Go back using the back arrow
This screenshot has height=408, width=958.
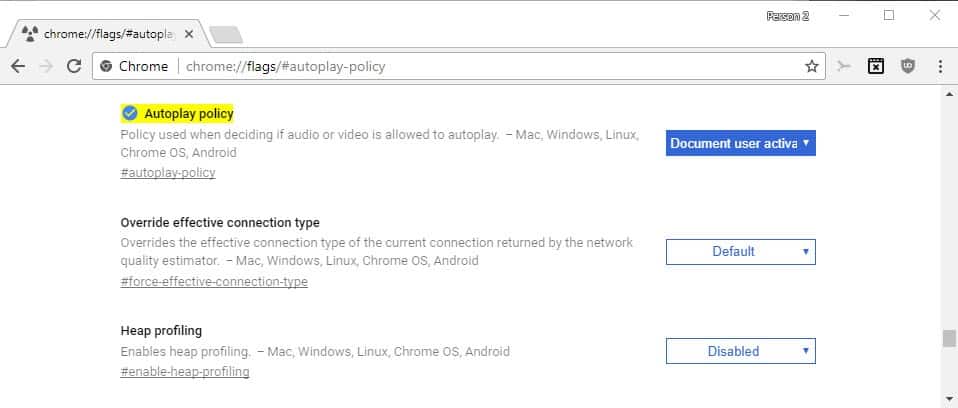click(x=18, y=67)
